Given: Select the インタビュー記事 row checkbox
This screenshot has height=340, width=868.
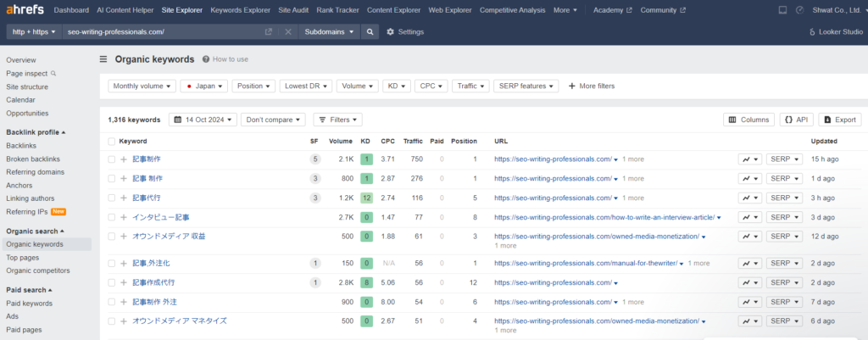Looking at the screenshot, I should click(111, 218).
